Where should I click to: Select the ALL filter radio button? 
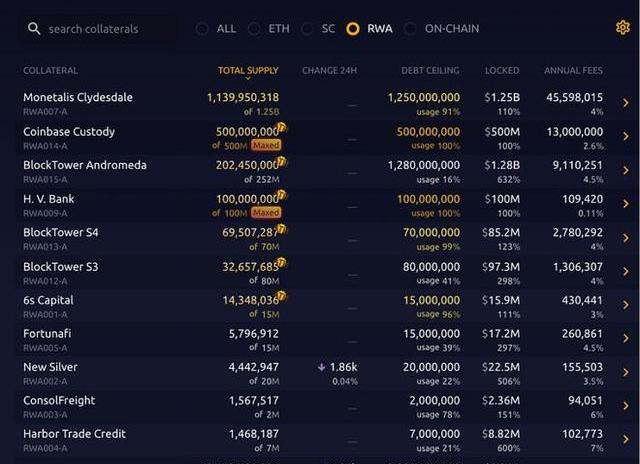tap(203, 29)
